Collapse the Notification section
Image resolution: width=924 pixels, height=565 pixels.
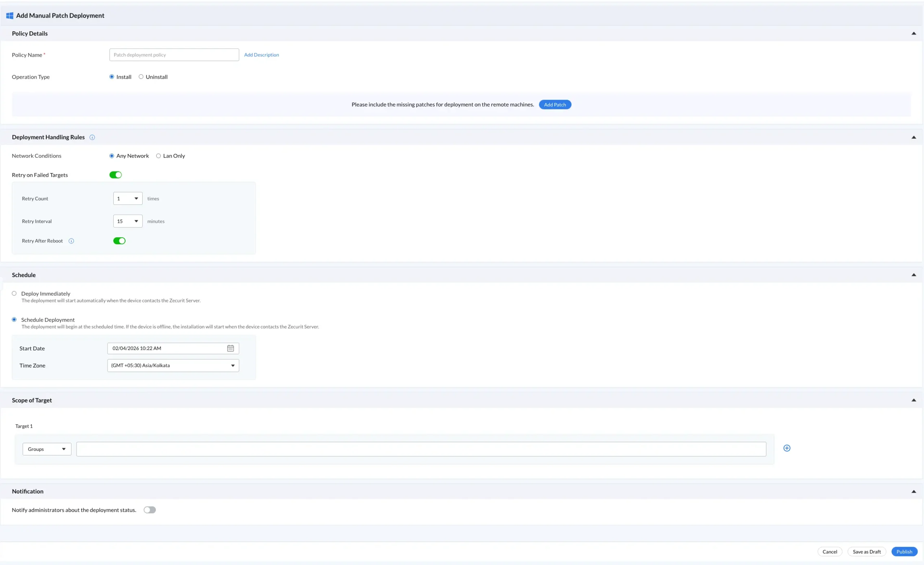click(x=914, y=491)
